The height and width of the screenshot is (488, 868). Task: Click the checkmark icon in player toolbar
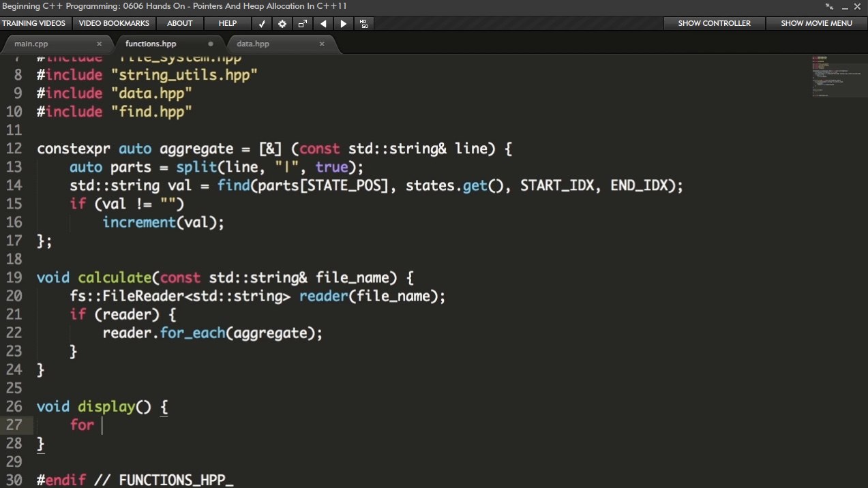pos(262,23)
